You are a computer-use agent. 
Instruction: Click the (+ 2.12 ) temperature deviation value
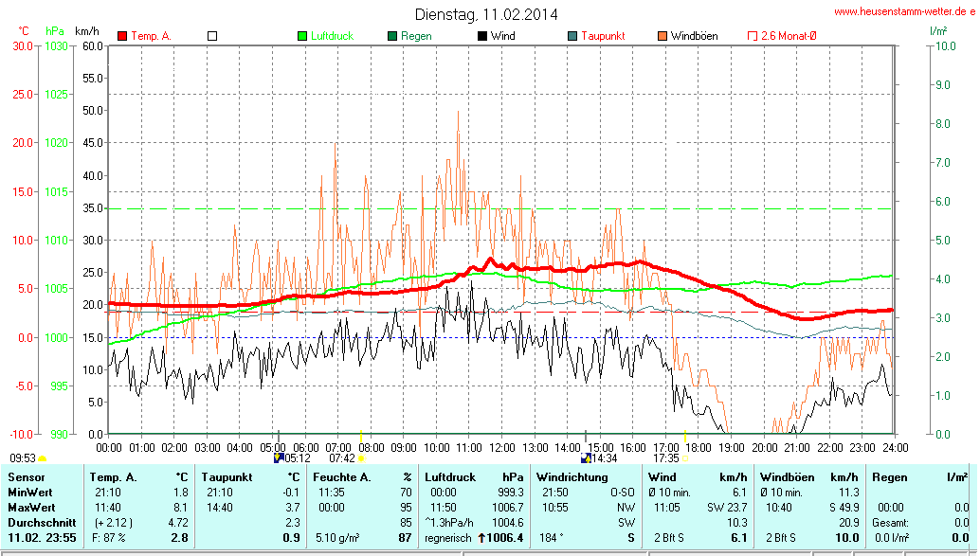pos(114,522)
